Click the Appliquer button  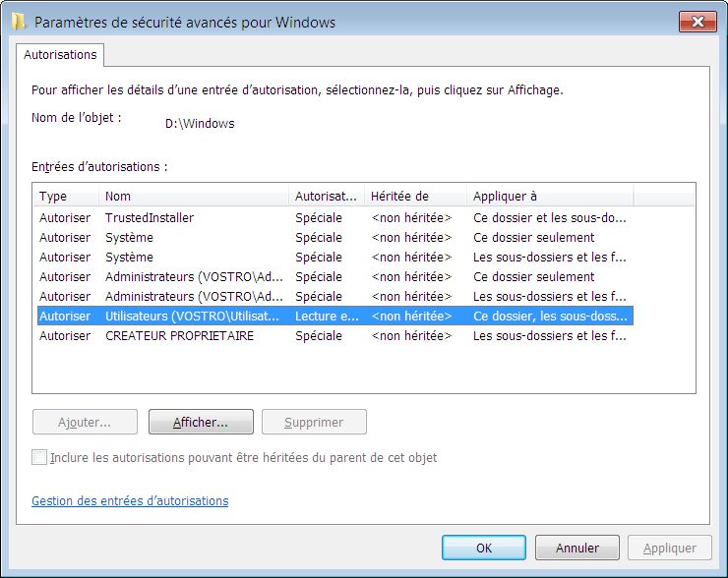click(x=670, y=548)
